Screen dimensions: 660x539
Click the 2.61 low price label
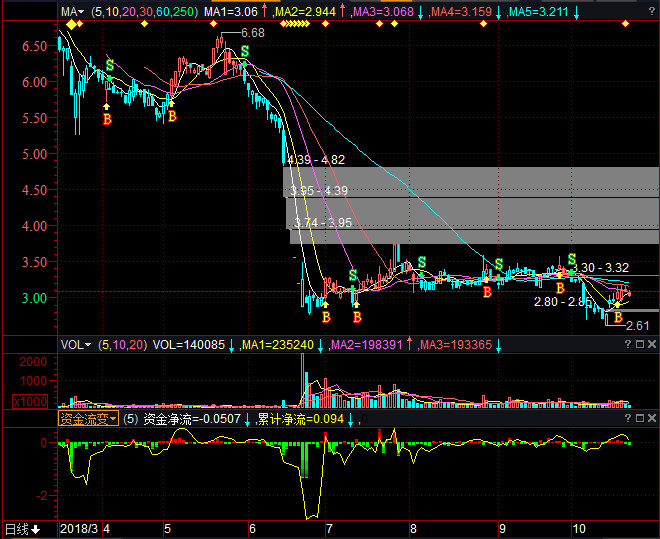coord(637,325)
